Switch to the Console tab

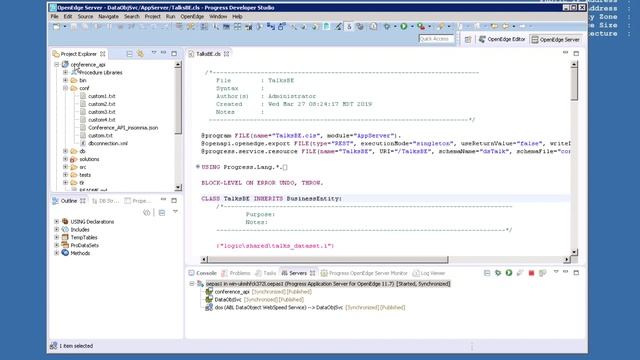(202, 273)
